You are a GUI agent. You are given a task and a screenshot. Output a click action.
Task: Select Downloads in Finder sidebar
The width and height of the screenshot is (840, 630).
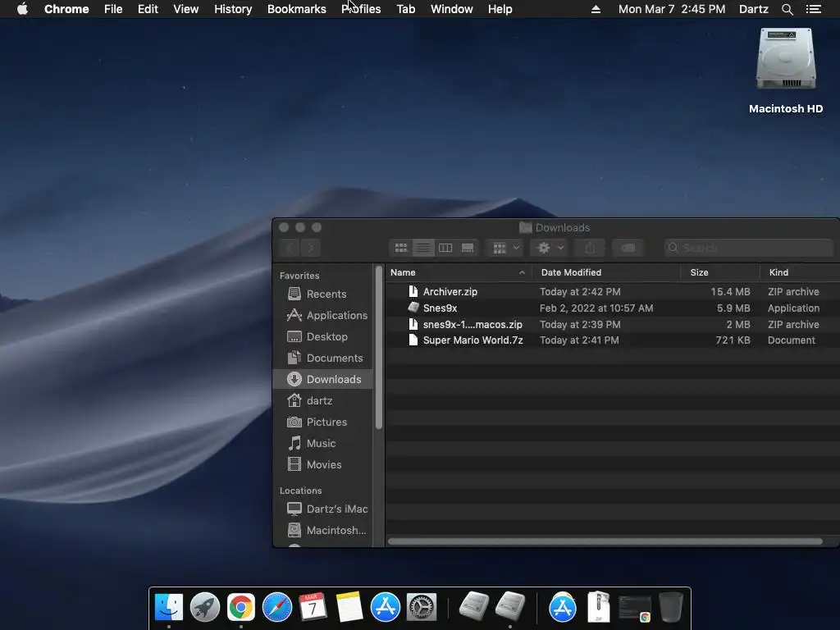click(x=323, y=379)
